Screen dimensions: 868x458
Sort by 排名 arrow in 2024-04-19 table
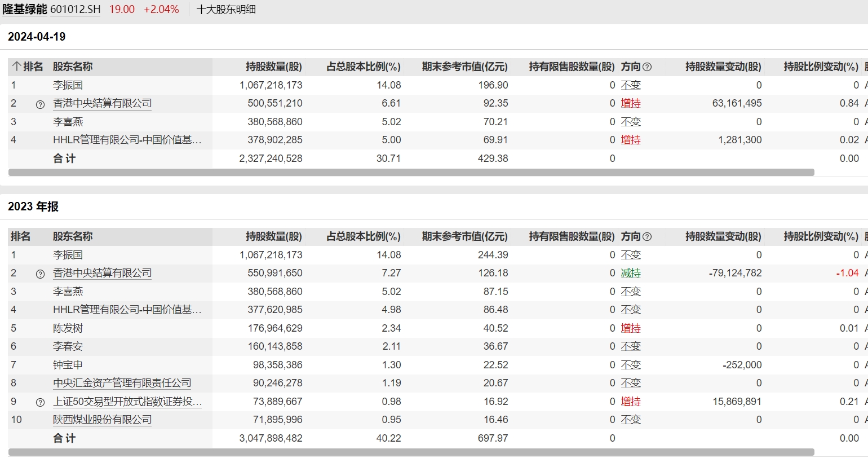(x=16, y=67)
